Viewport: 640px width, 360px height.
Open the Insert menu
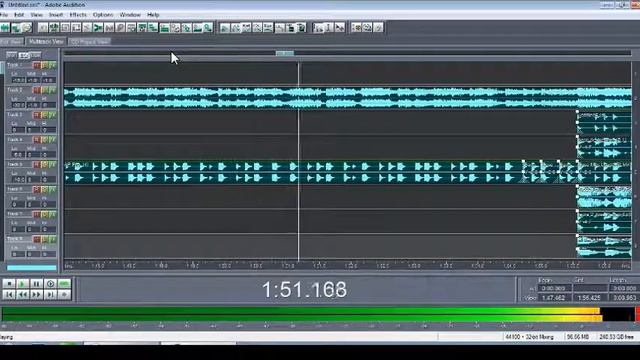(x=56, y=15)
